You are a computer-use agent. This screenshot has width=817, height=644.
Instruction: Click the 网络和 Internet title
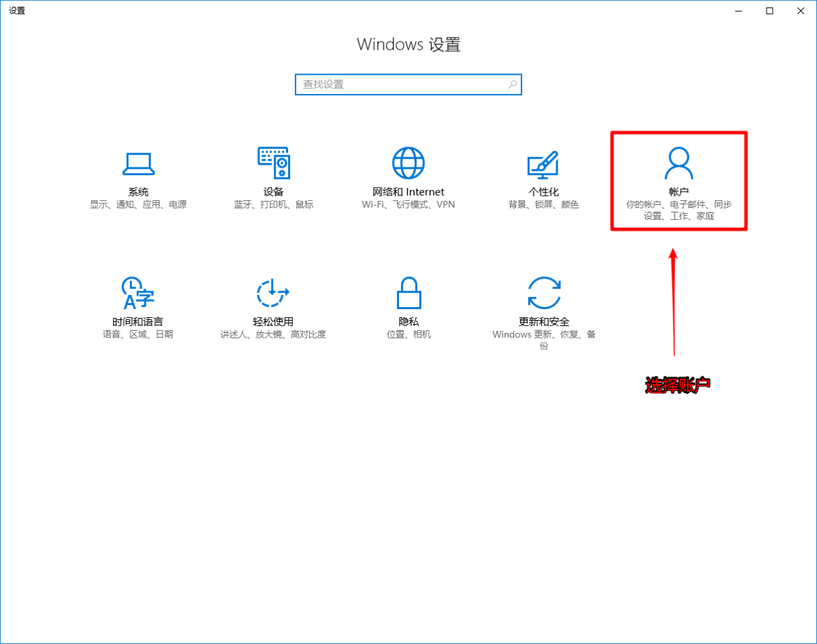(408, 192)
